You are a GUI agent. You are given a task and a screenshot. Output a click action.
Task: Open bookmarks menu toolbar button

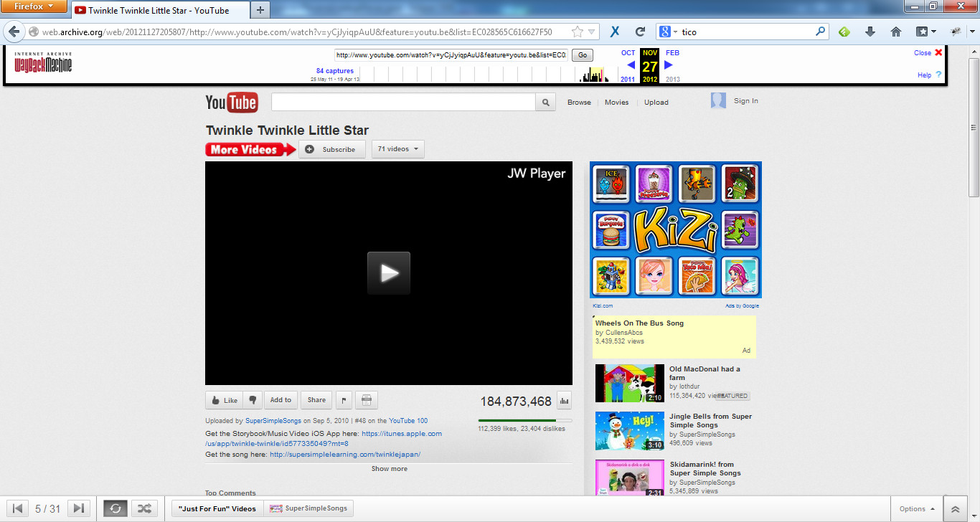tap(925, 32)
